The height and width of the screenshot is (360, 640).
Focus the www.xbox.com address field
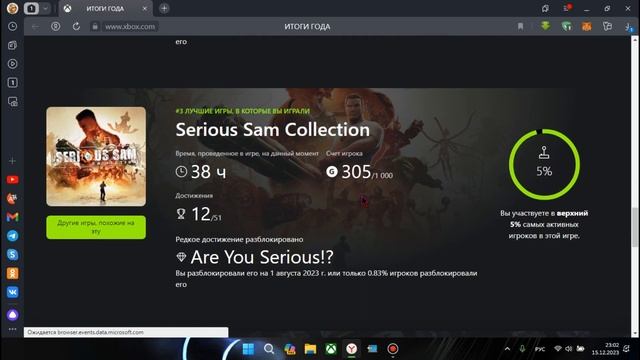click(x=130, y=27)
